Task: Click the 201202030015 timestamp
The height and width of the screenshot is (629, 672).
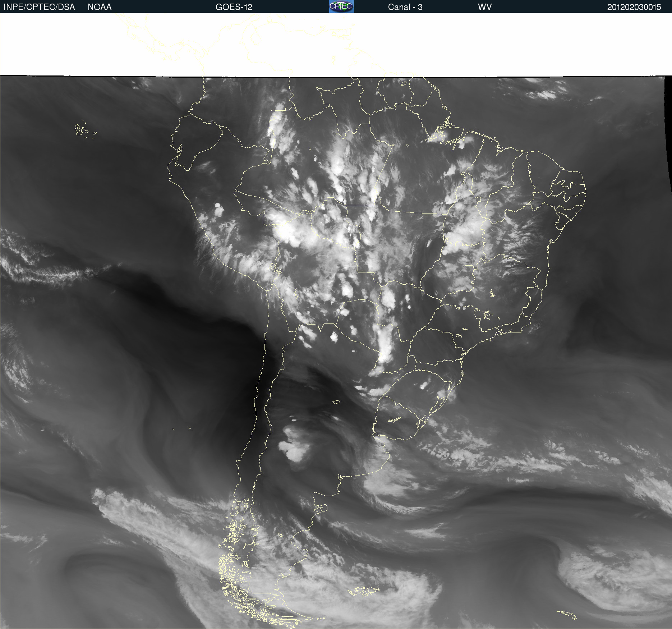Action: (x=634, y=7)
